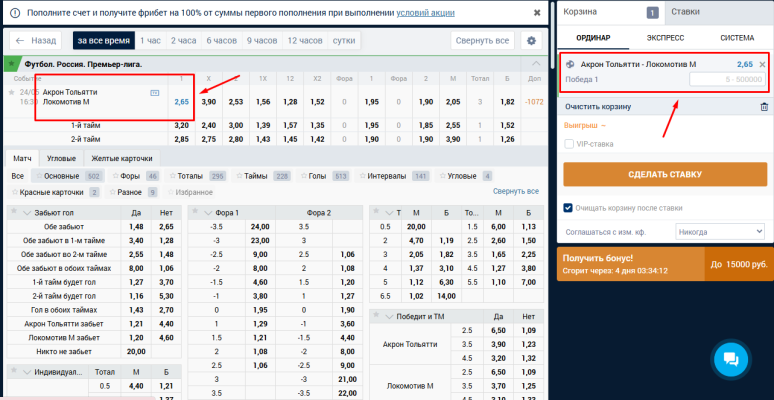Switch to the Матч tab
This screenshot has height=400, width=774.
coord(22,159)
